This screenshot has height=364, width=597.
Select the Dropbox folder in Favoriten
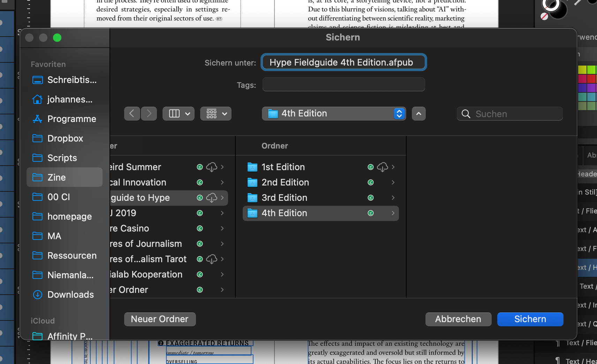65,138
